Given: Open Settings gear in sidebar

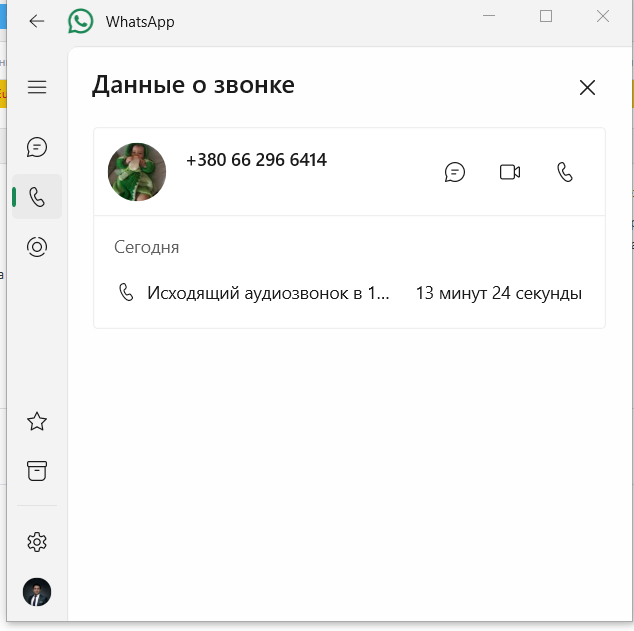Looking at the screenshot, I should tap(37, 542).
